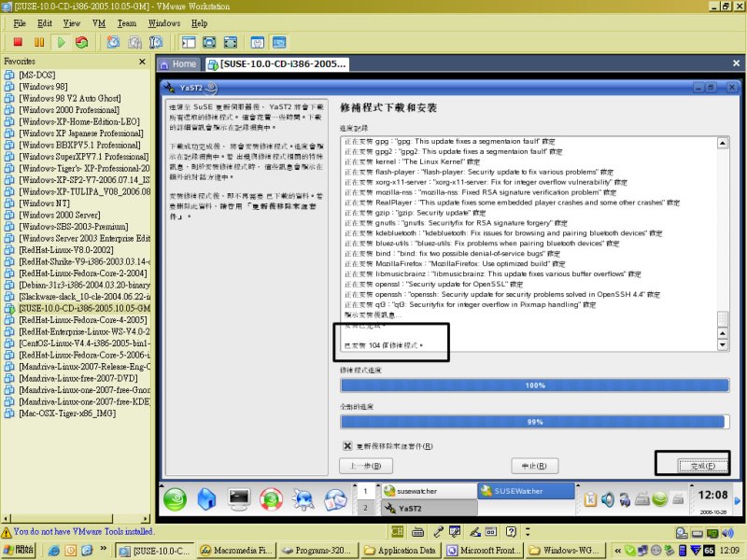Click the summary view toolbar icon
This screenshot has width=747, height=560.
pyautogui.click(x=258, y=42)
